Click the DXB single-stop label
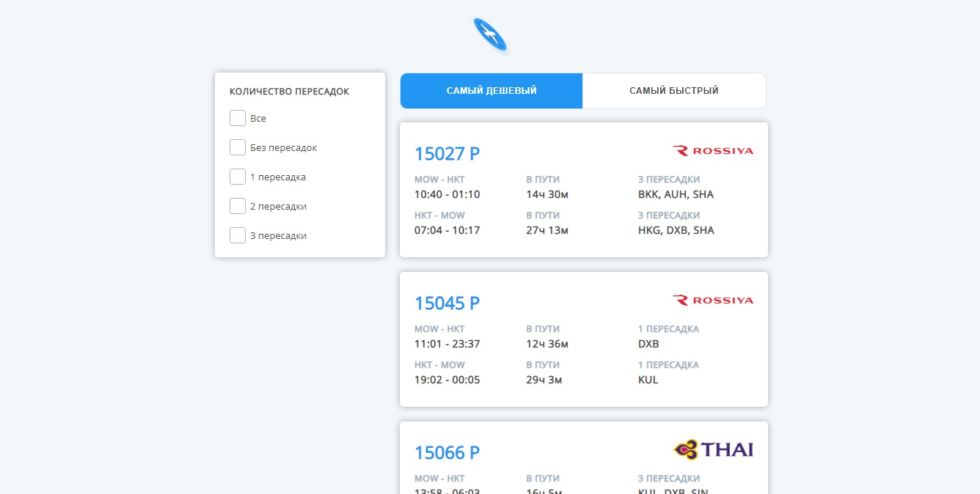The image size is (980, 494). click(x=648, y=344)
